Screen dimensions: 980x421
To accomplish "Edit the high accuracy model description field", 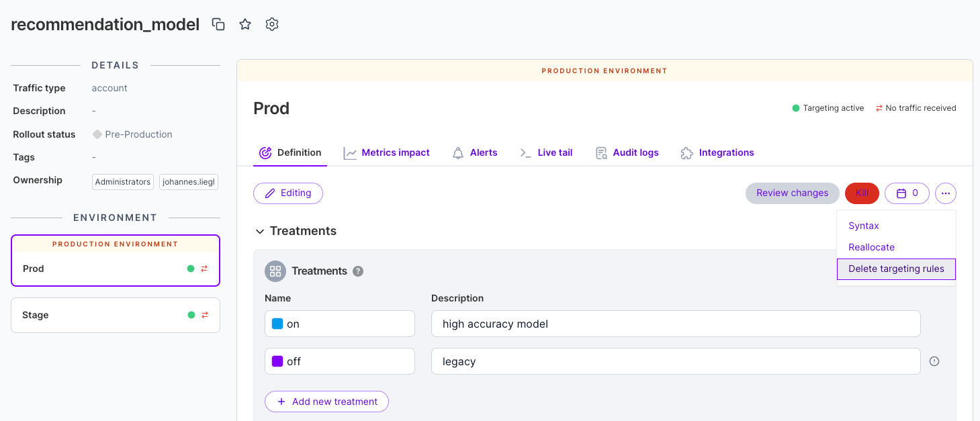I will coord(676,324).
